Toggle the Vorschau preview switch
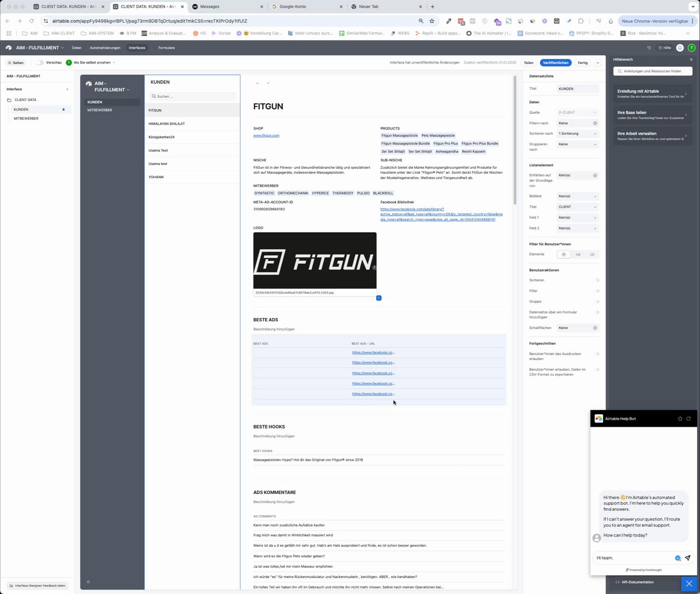 39,63
